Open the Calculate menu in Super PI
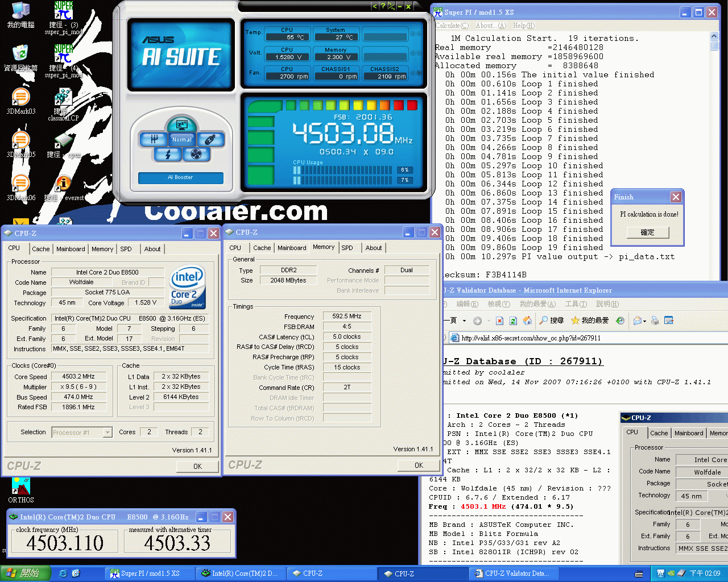This screenshot has width=728, height=582. [x=452, y=26]
